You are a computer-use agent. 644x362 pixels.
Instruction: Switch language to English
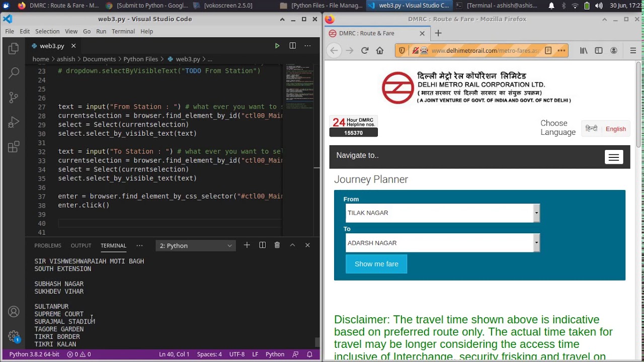tap(616, 129)
